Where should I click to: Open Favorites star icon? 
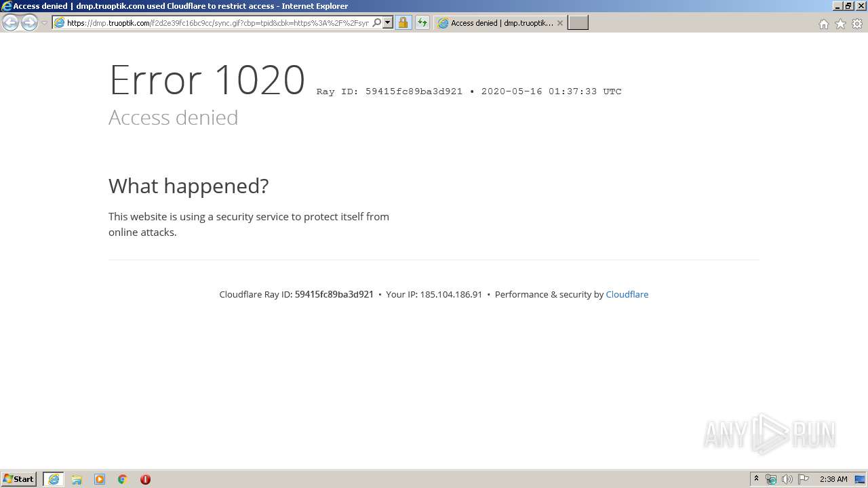(x=840, y=24)
